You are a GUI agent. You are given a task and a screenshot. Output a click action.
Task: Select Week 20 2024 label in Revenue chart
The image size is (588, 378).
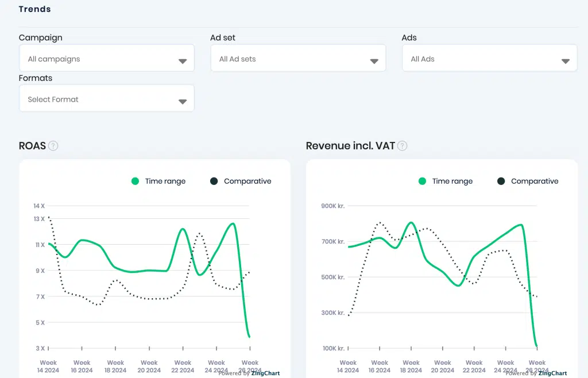point(443,367)
